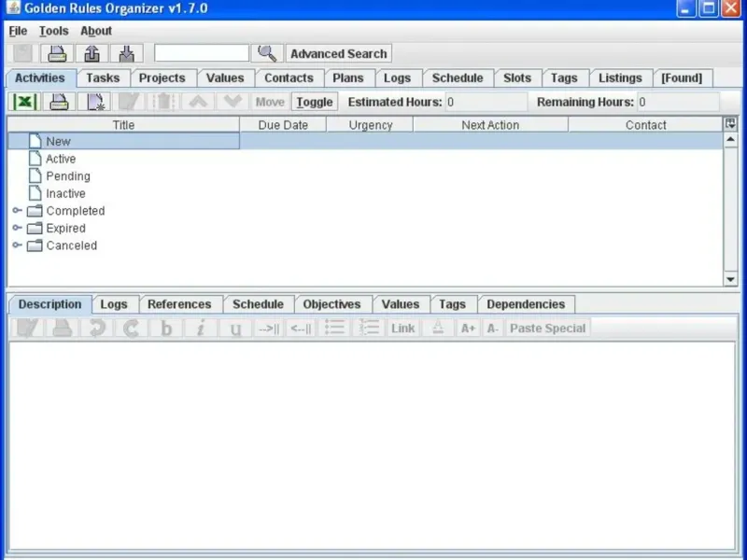Print activities using the activities toolbar printer icon
The height and width of the screenshot is (560, 747).
[x=59, y=102]
